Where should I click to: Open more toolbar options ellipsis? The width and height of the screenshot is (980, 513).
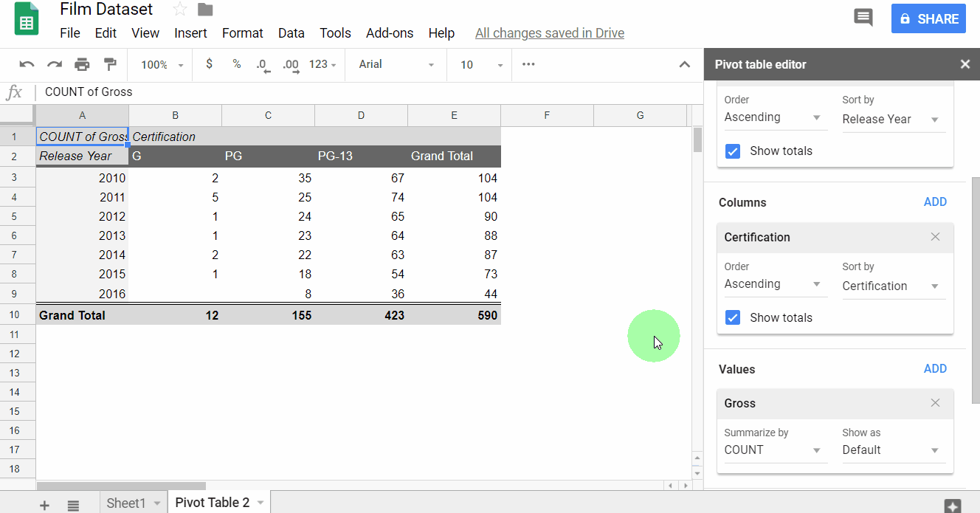[x=528, y=64]
